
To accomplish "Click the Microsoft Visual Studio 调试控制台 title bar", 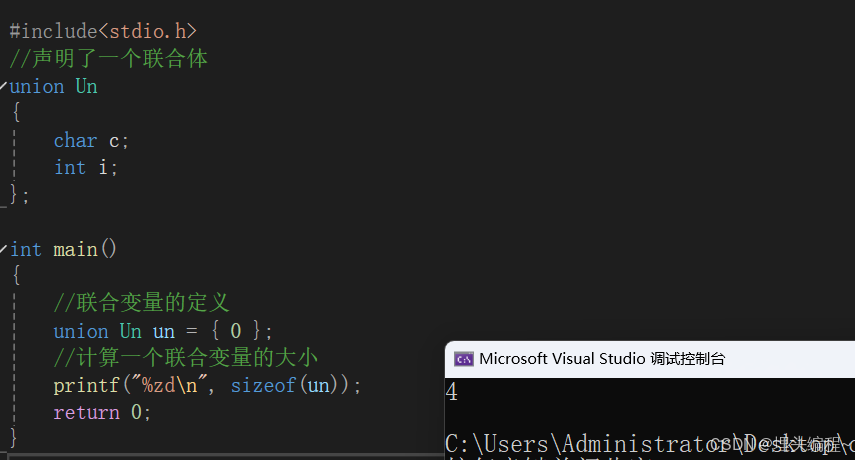I will 650,359.
